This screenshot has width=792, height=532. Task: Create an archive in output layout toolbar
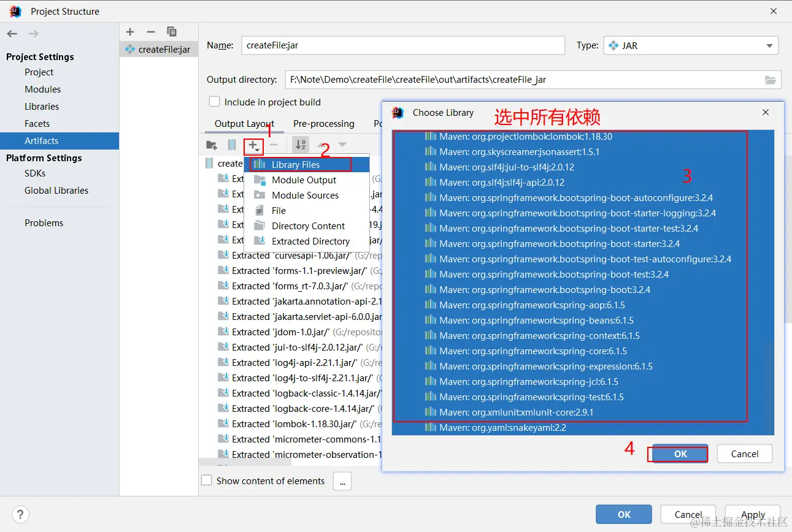coord(232,145)
